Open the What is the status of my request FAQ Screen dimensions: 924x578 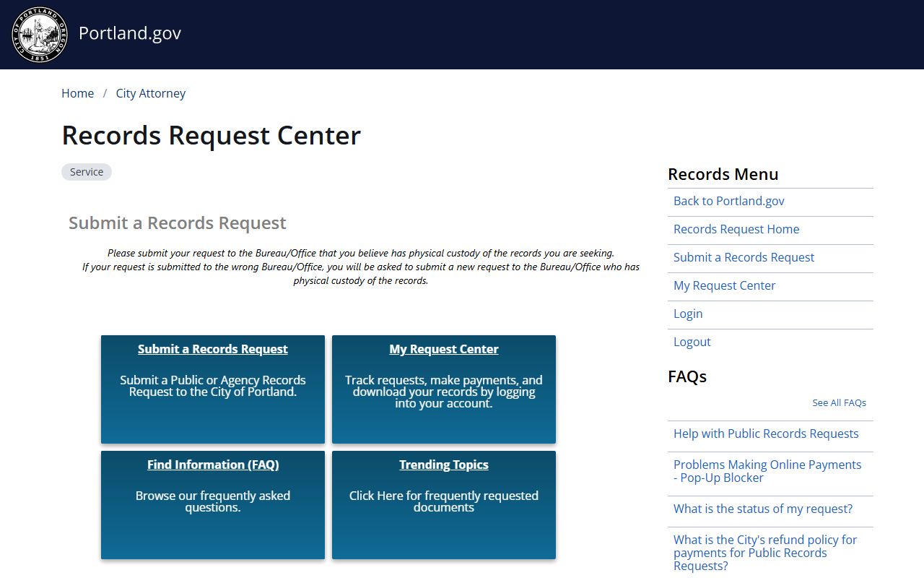pyautogui.click(x=763, y=509)
